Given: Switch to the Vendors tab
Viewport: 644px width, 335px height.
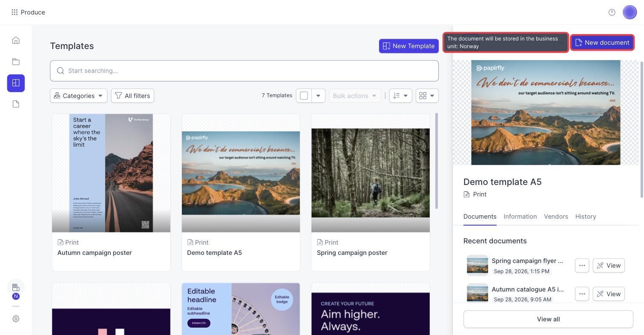Looking at the screenshot, I should tap(556, 217).
